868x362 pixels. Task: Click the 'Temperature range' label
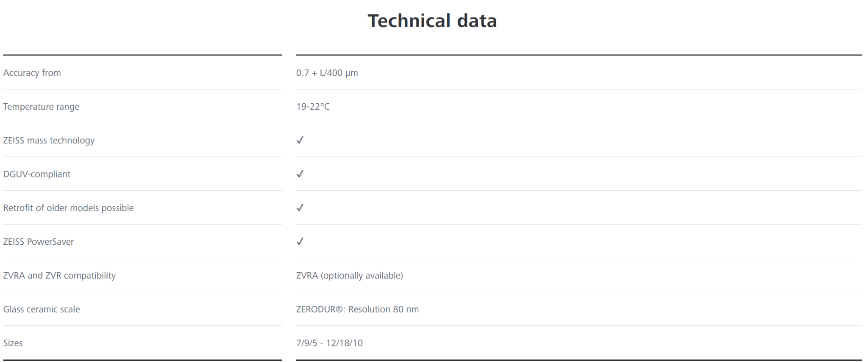click(41, 107)
